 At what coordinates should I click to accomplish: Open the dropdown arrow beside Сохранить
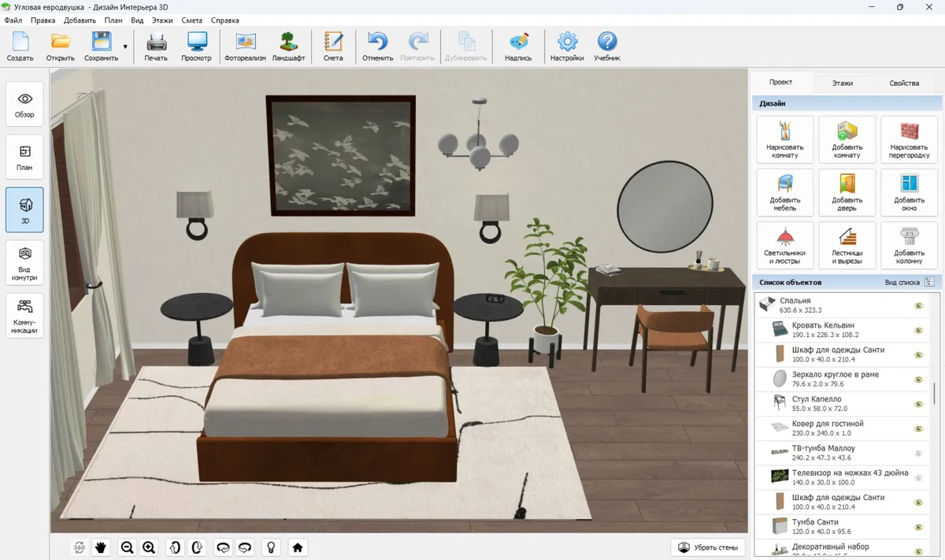125,47
